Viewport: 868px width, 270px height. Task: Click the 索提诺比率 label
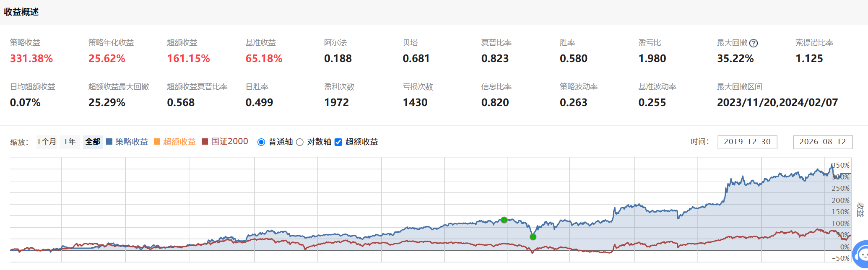tap(814, 43)
